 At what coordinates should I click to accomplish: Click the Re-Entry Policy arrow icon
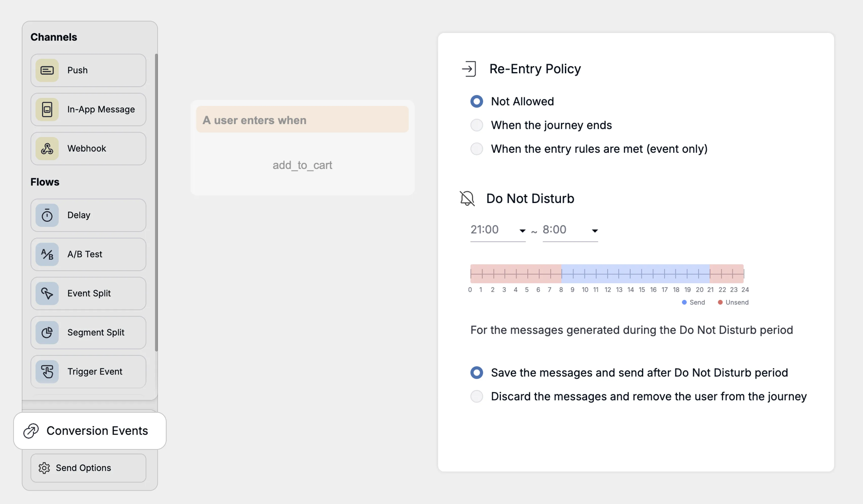[469, 69]
